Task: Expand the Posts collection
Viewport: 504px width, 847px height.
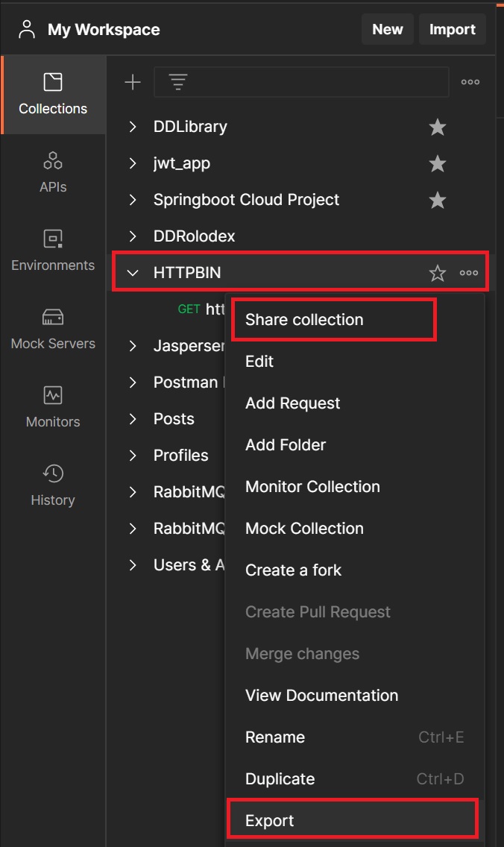Action: coord(133,419)
